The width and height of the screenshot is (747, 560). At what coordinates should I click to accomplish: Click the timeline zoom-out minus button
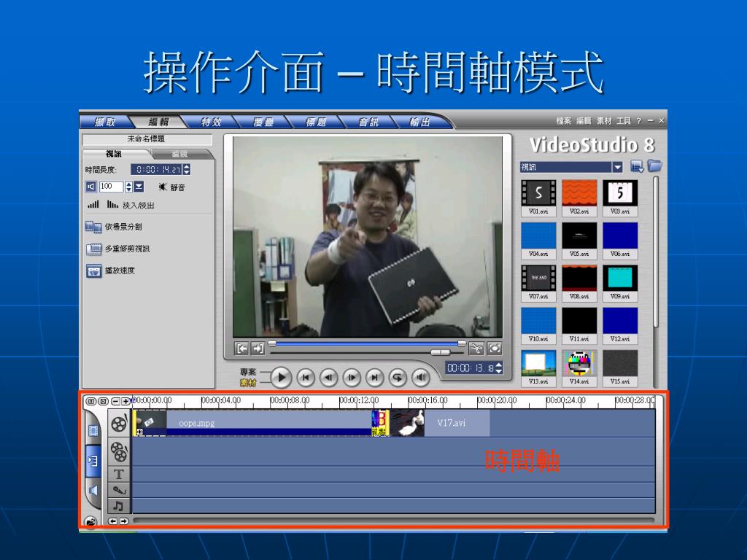115,402
